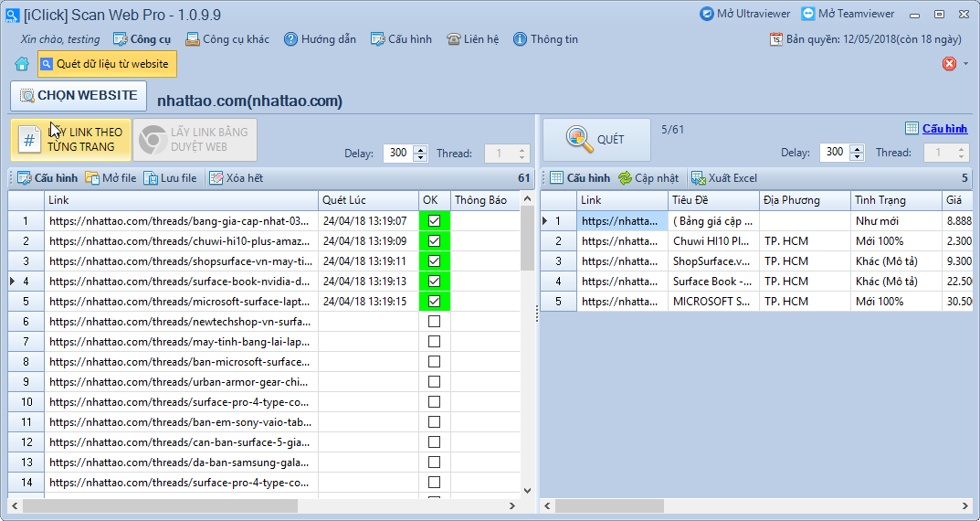Uncheck OK checkbox for link row 2
The image size is (980, 521).
(x=435, y=240)
